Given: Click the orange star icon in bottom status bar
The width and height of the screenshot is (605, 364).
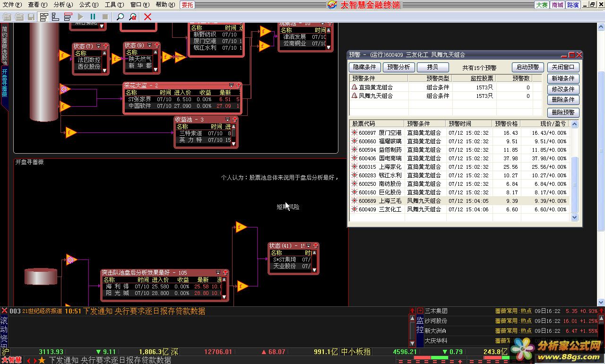Looking at the screenshot, I should [x=42, y=360].
